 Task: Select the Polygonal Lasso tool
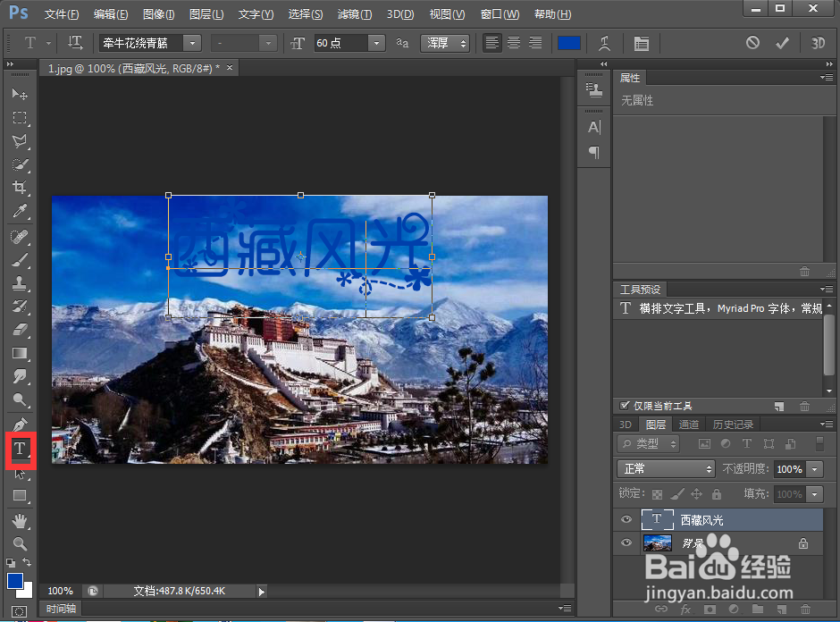20,141
